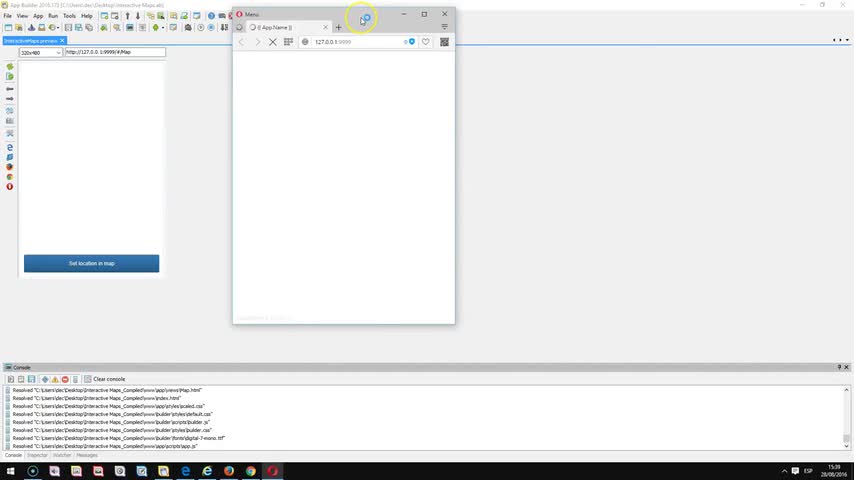Click the green Android icon in preview sidebar
The image size is (854, 480).
pyautogui.click(x=10, y=66)
